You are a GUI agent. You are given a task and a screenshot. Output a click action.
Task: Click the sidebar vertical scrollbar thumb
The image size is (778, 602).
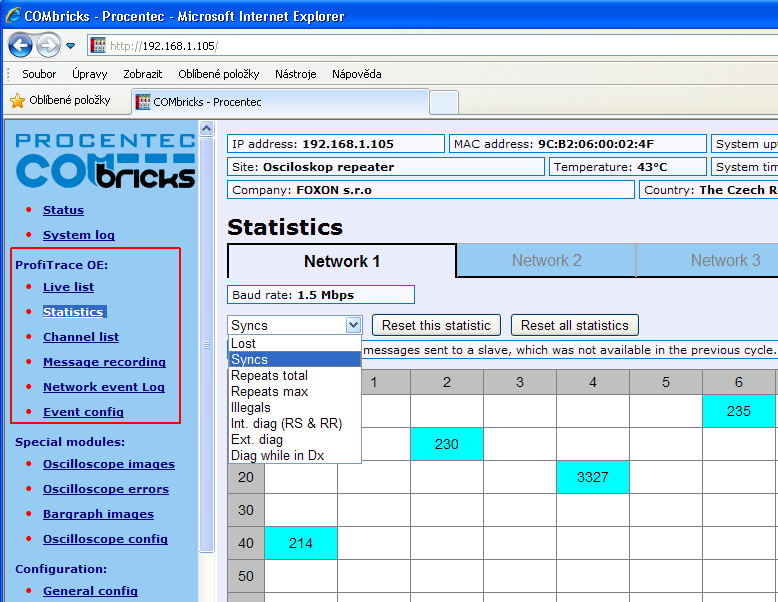206,345
